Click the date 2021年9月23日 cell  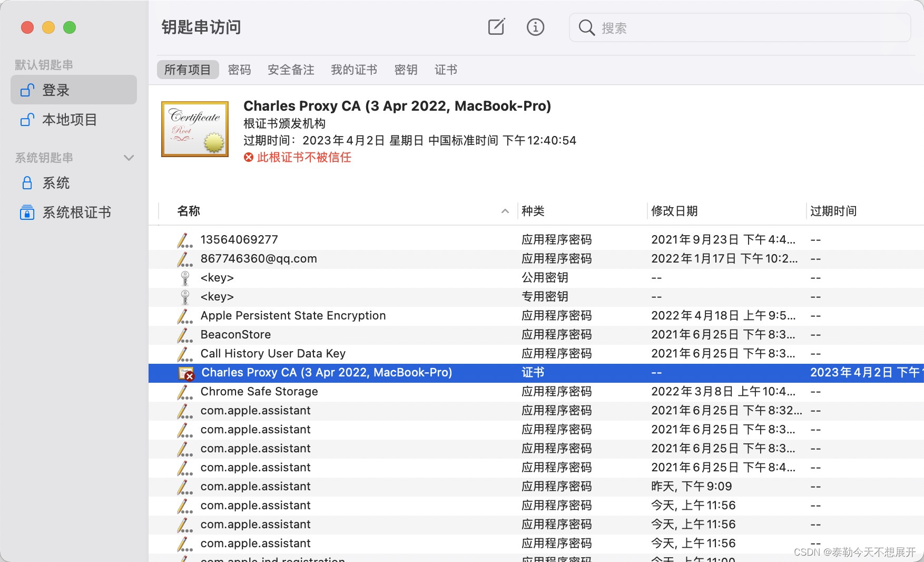pyautogui.click(x=723, y=239)
